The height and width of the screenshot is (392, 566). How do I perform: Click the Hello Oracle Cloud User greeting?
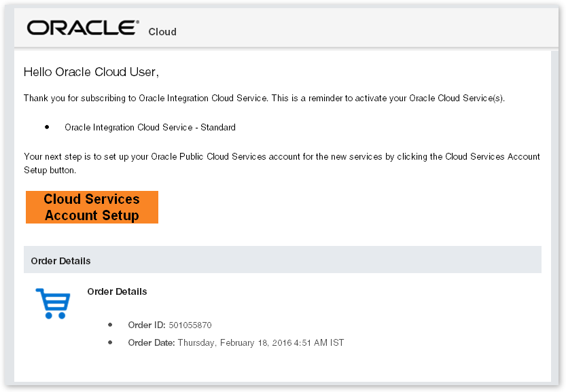[x=92, y=72]
